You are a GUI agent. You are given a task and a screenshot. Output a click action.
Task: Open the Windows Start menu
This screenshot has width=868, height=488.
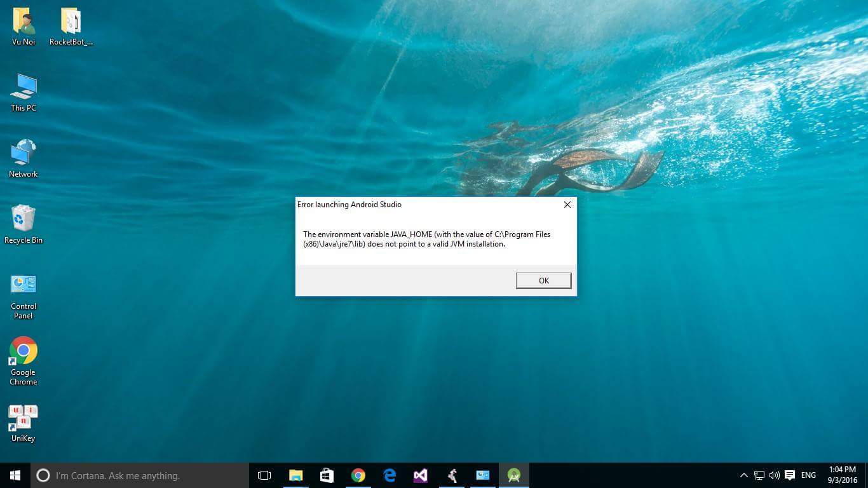click(15, 475)
